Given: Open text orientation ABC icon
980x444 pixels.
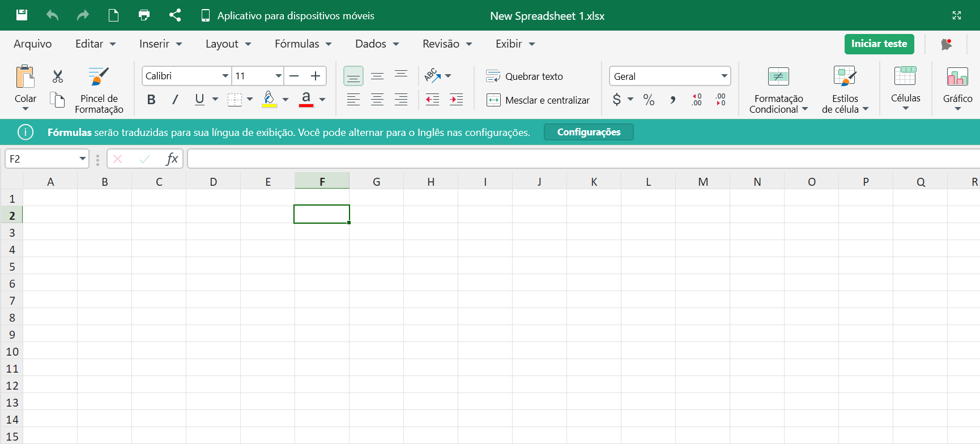Looking at the screenshot, I should [x=433, y=75].
